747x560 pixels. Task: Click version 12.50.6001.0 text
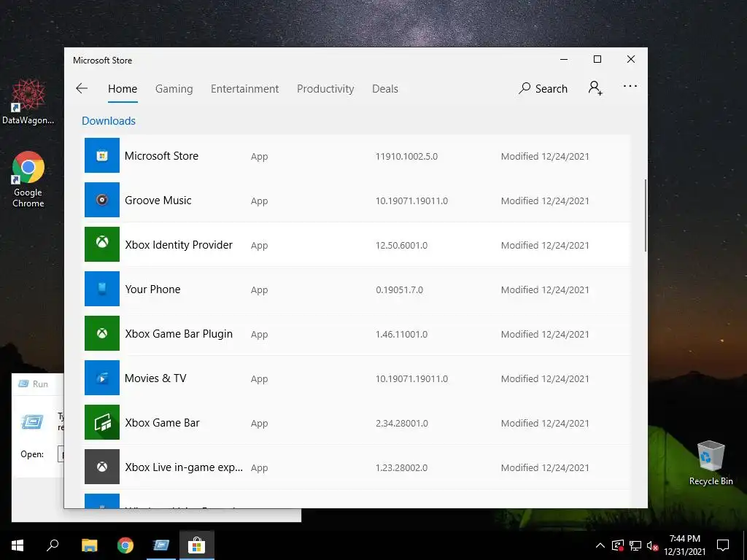(402, 246)
